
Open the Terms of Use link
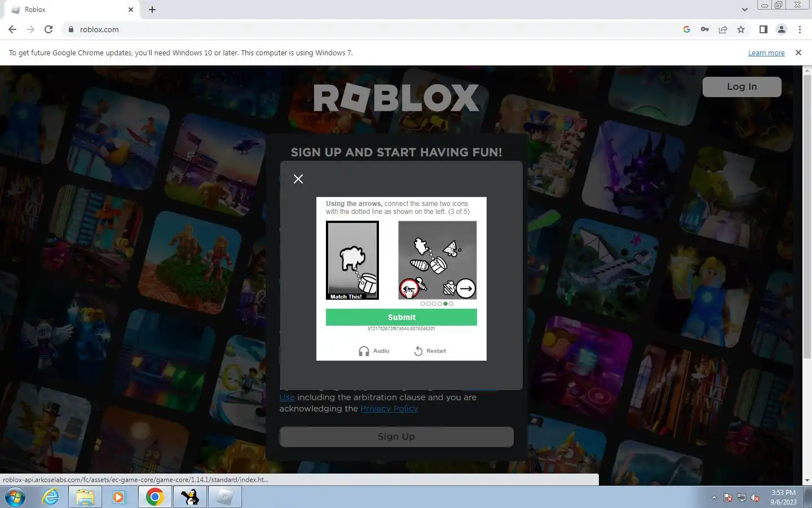(x=287, y=397)
